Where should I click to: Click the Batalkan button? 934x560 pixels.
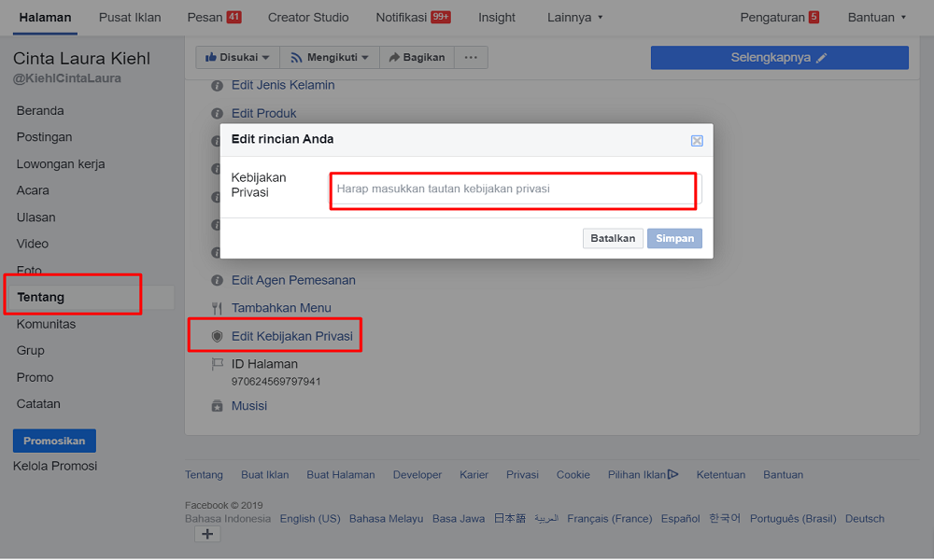(x=613, y=238)
